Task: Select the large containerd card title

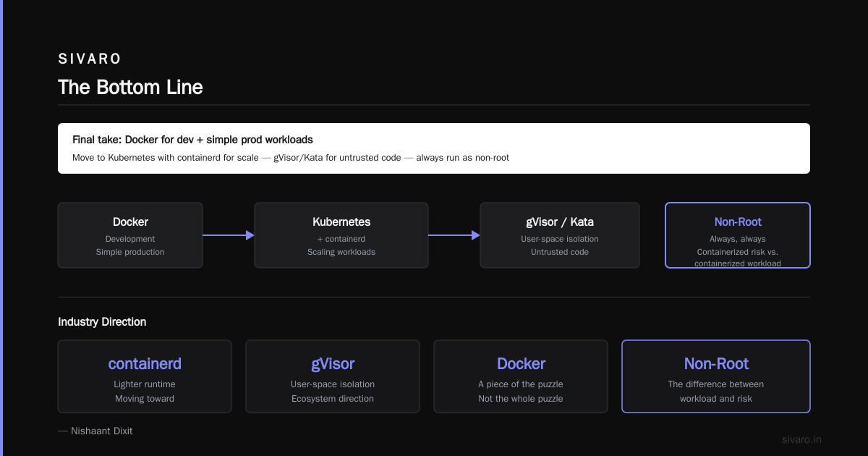Action: pos(145,363)
